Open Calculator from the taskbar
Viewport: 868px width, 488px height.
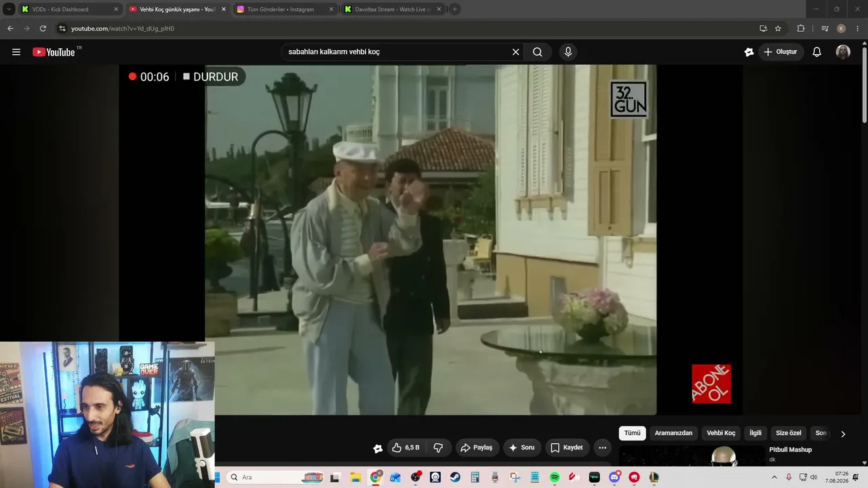pyautogui.click(x=475, y=477)
